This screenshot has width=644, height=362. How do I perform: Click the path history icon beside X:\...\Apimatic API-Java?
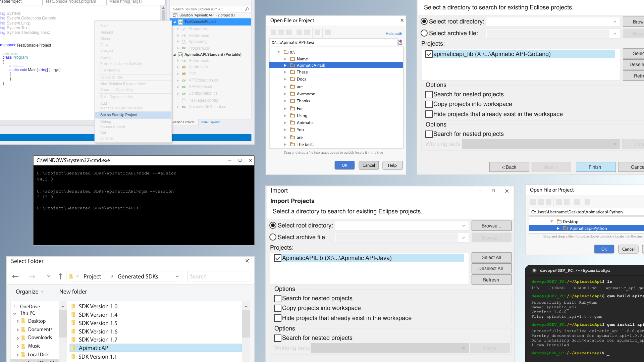point(400,42)
